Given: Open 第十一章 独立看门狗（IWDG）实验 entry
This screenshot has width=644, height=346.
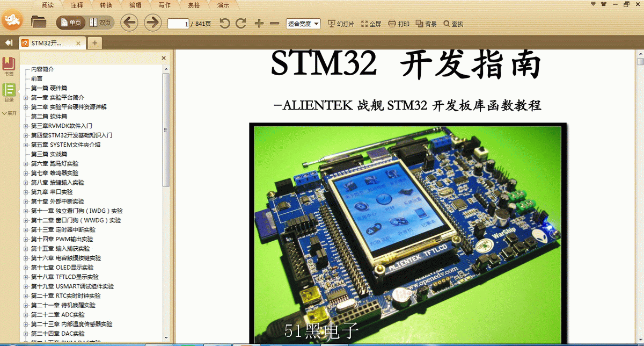Looking at the screenshot, I should [77, 211].
